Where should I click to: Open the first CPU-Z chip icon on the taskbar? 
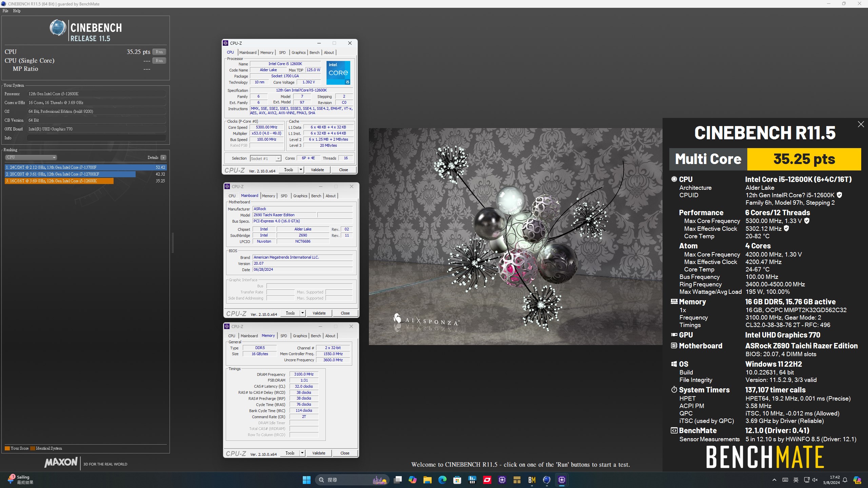[x=502, y=480]
